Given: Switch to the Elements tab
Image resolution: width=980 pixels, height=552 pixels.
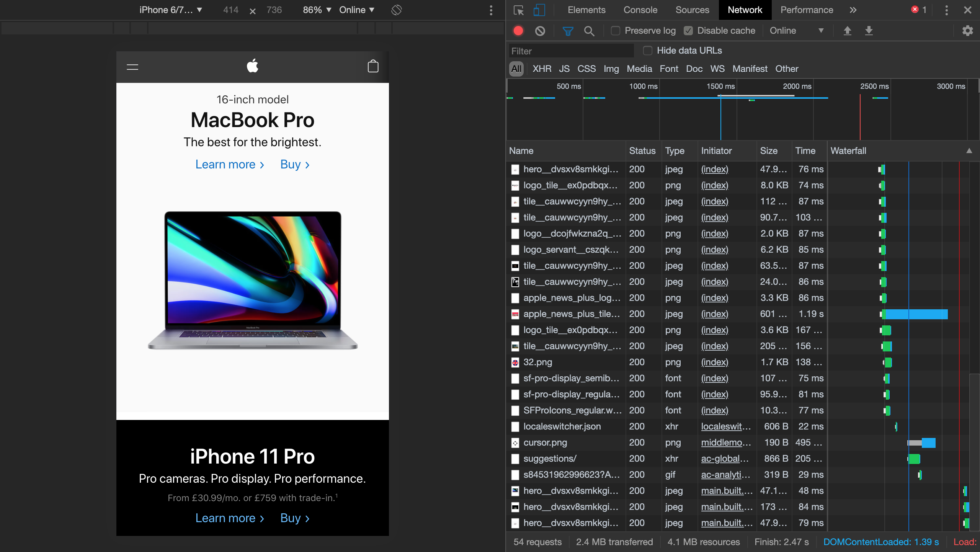Looking at the screenshot, I should tap(586, 10).
